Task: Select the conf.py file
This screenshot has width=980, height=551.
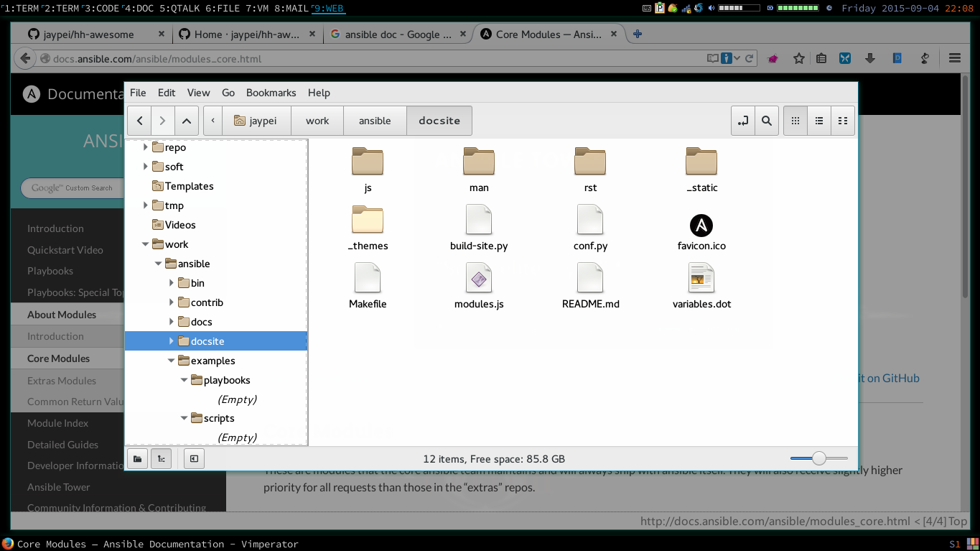Action: click(590, 228)
